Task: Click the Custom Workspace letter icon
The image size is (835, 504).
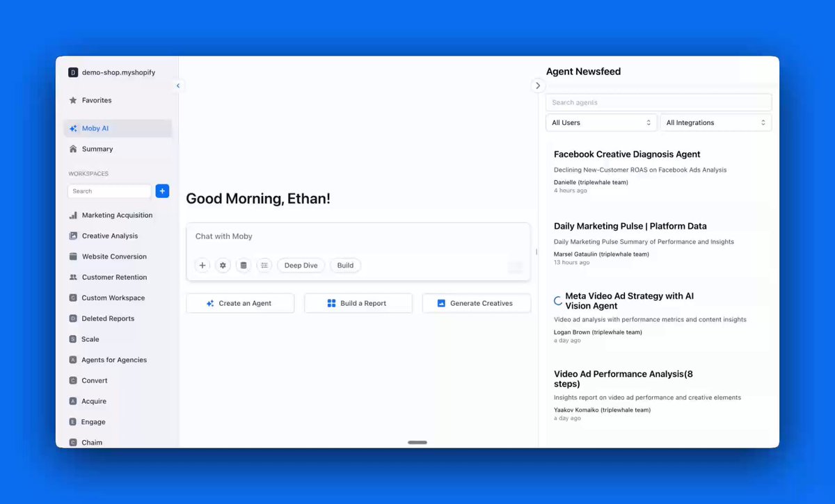Action: (x=73, y=298)
